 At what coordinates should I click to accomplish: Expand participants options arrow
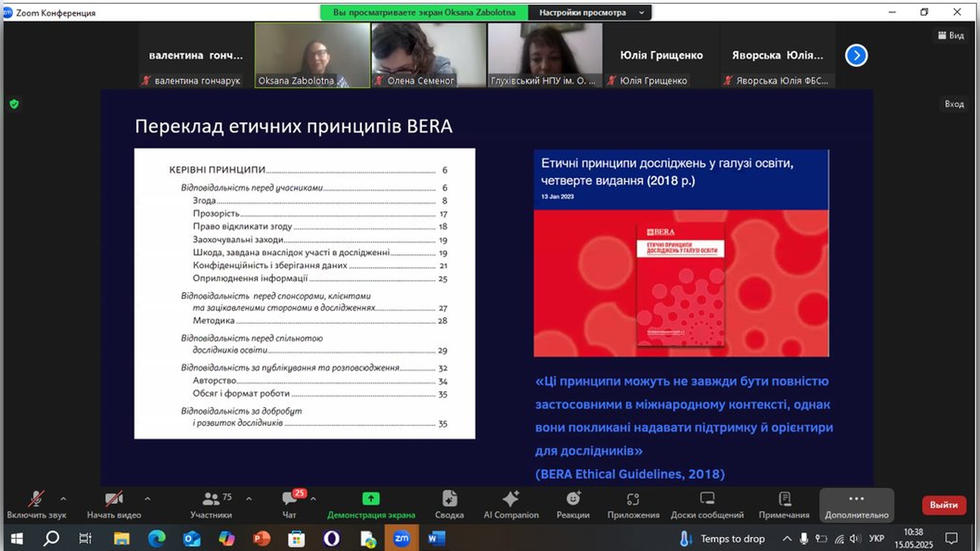point(249,498)
